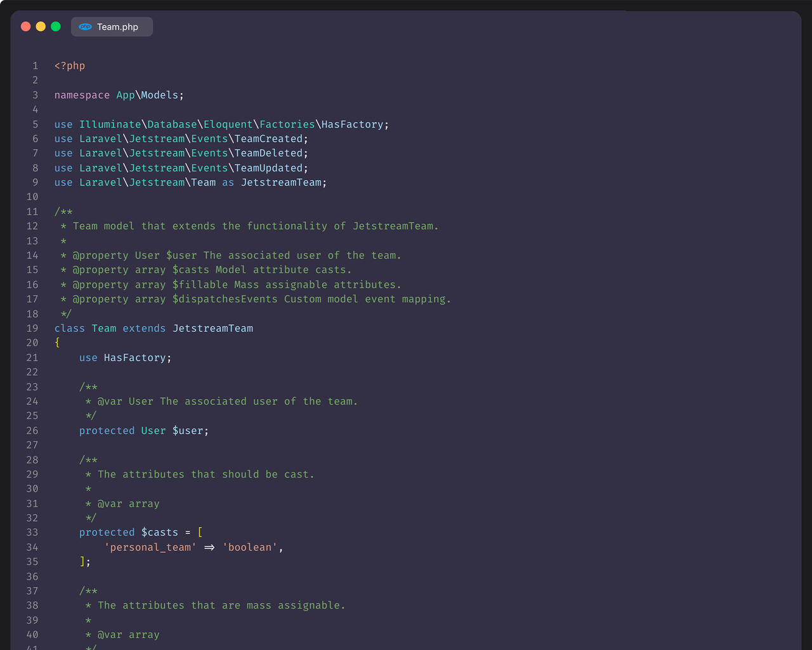Click line number 19 beside the class declaration
The image size is (812, 650).
point(32,328)
